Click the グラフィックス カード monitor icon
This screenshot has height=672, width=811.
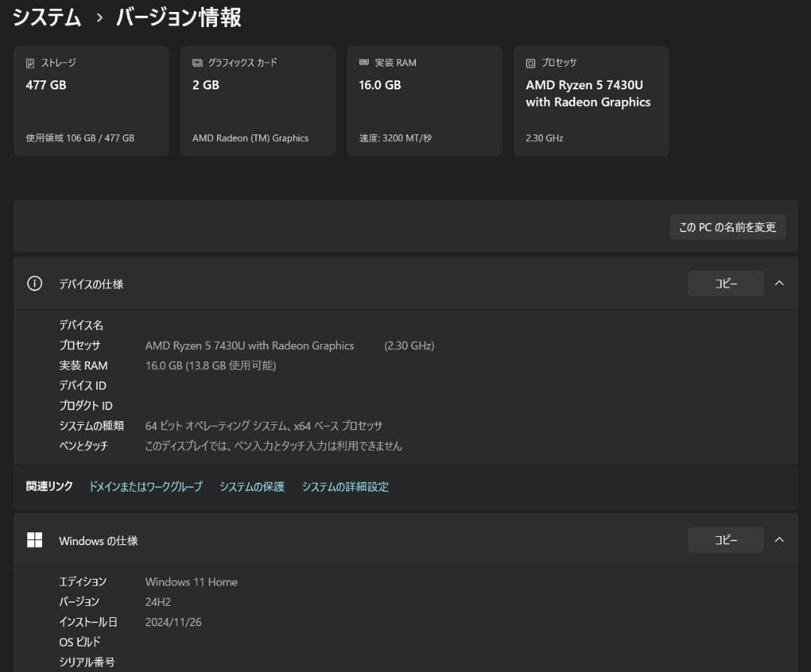[197, 63]
